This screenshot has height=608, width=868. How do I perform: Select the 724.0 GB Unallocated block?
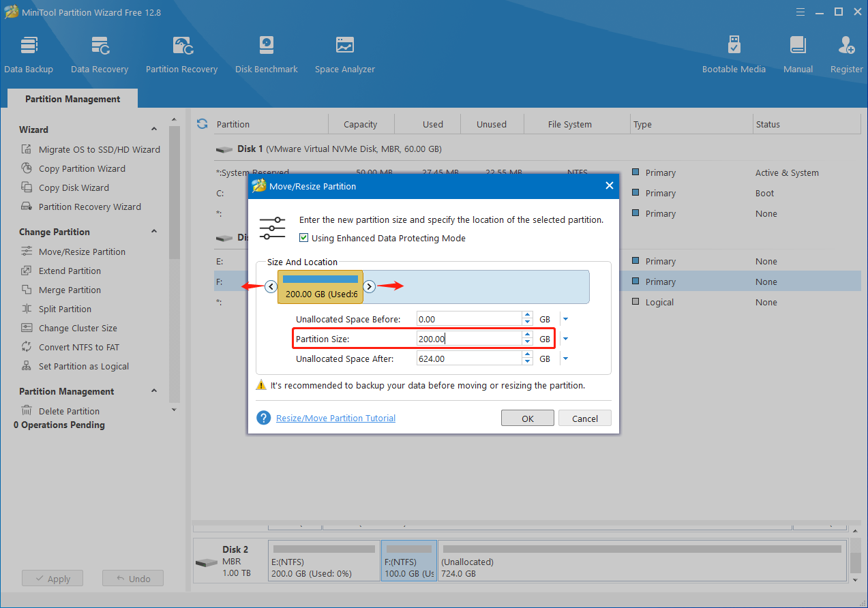[642, 561]
